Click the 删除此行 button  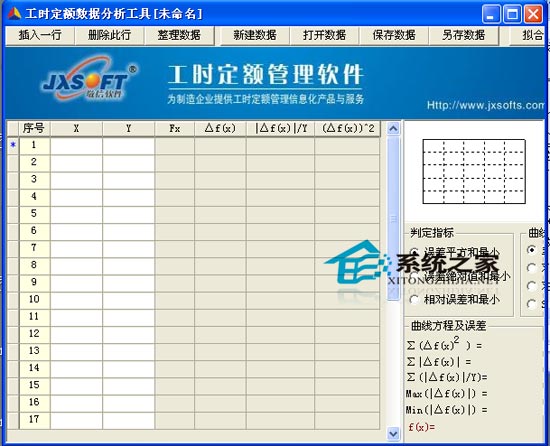click(x=109, y=35)
